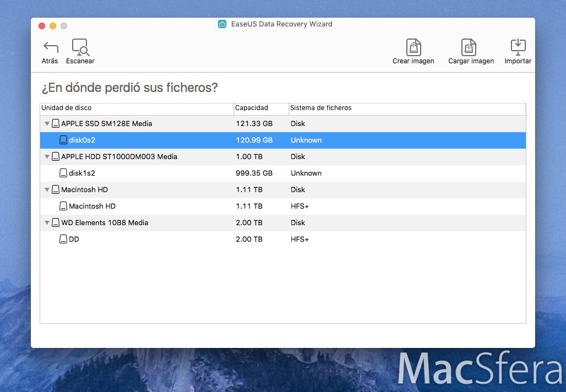Click the volume icon beside DD
566x392 pixels.
[x=63, y=239]
